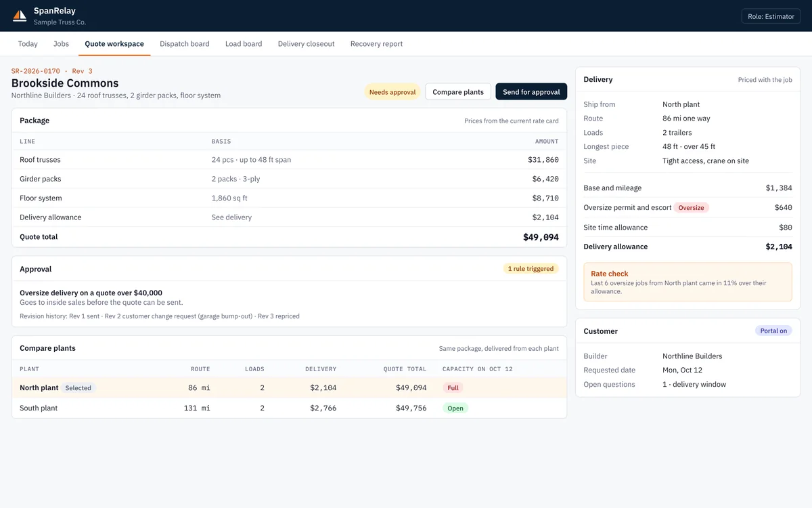Click the quote ID SR-2026-0170 · Rev 3
The height and width of the screenshot is (508, 812).
52,71
